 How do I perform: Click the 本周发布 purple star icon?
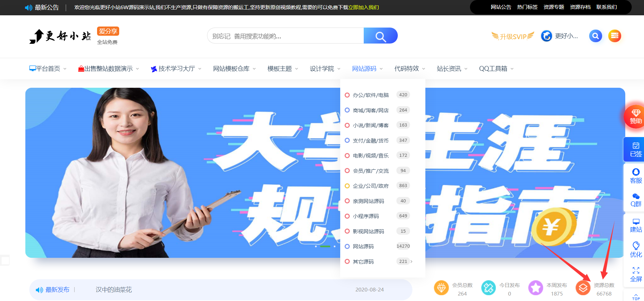536,288
